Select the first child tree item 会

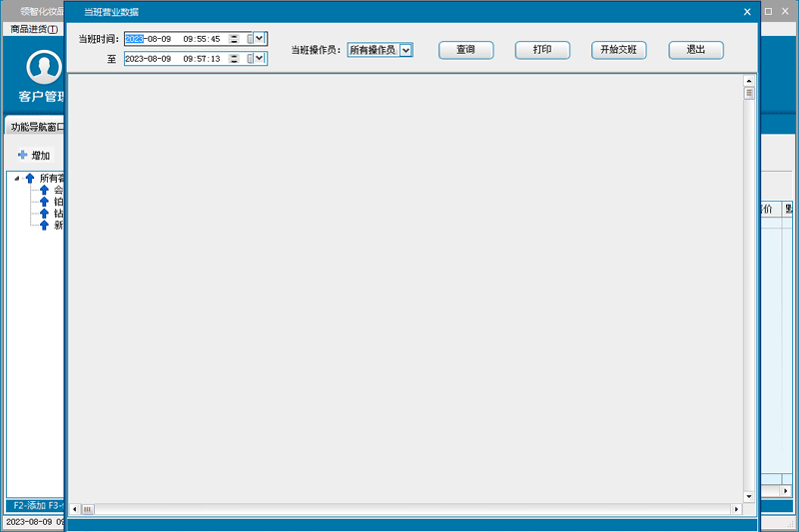click(58, 190)
